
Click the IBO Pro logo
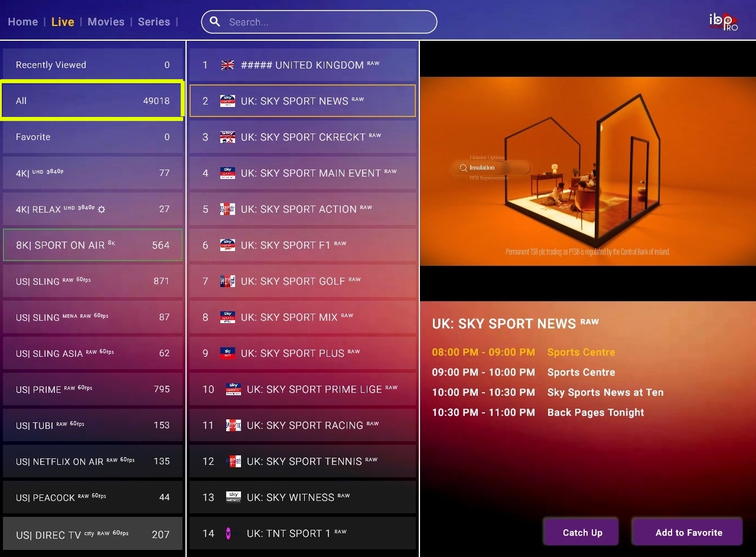723,22
